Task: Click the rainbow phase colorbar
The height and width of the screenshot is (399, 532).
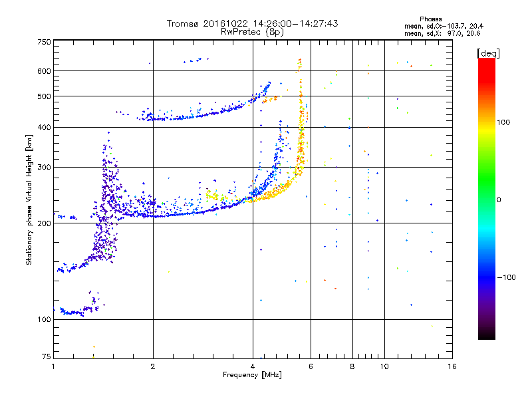Action: [x=487, y=198]
